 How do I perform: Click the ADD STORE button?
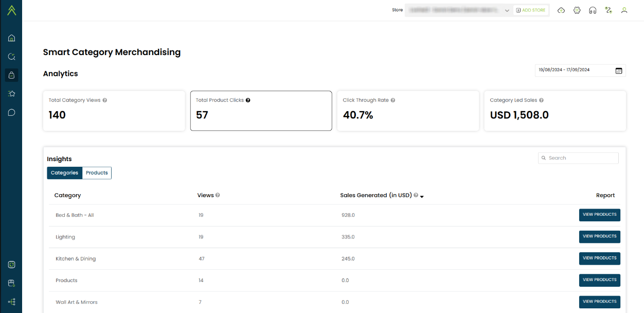(x=531, y=10)
